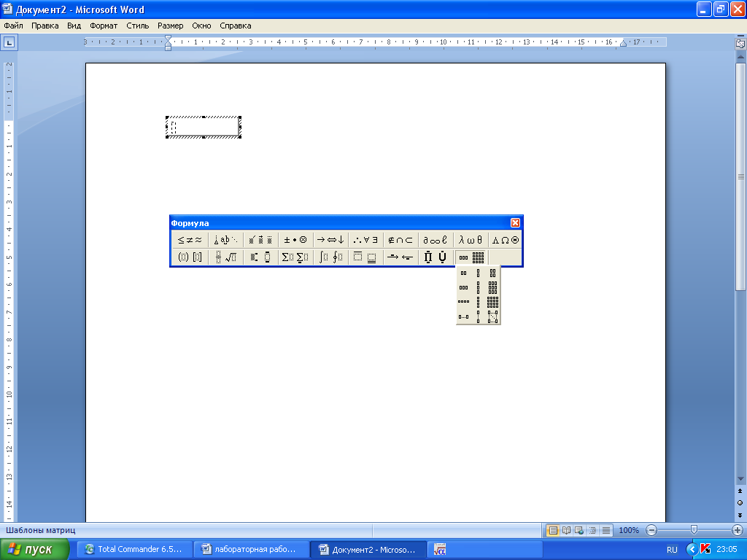Insert a variable-size column template
Screen dimensions: 747x560
click(x=479, y=316)
